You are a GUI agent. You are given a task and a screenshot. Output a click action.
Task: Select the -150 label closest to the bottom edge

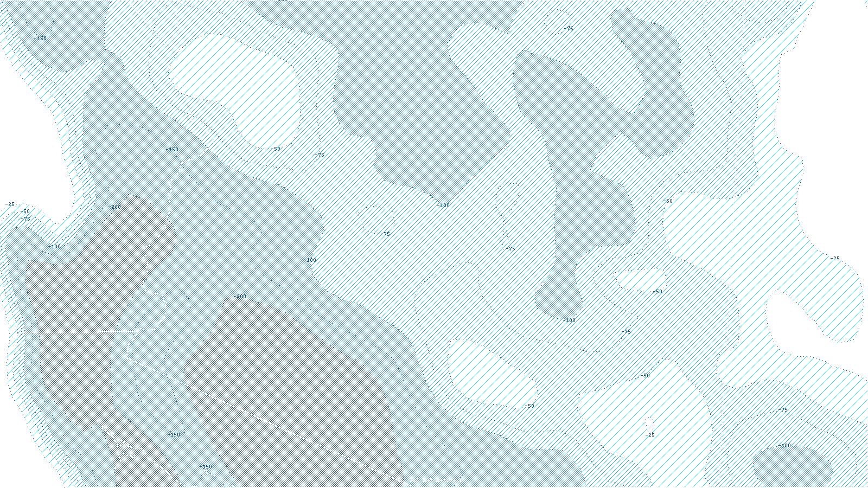pos(205,467)
